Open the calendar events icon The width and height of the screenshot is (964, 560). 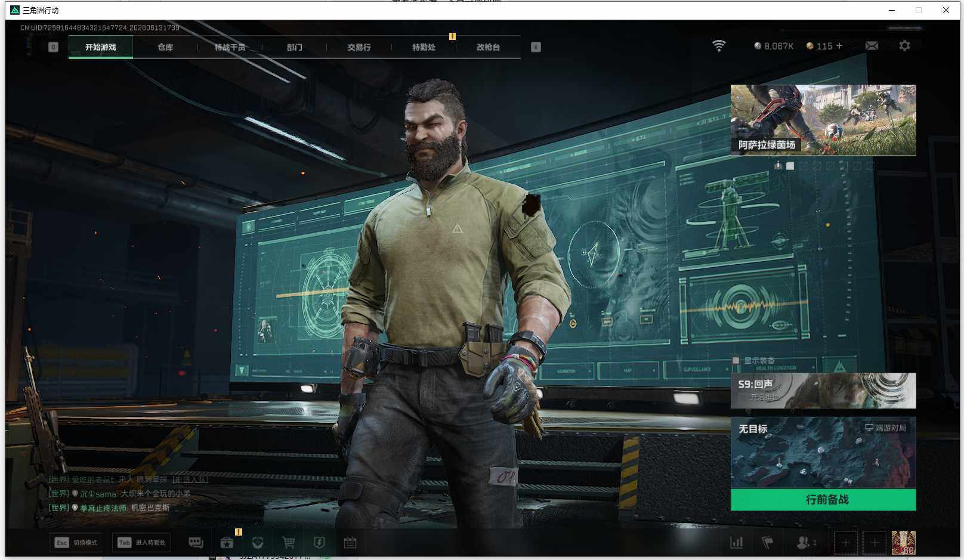pos(350,542)
